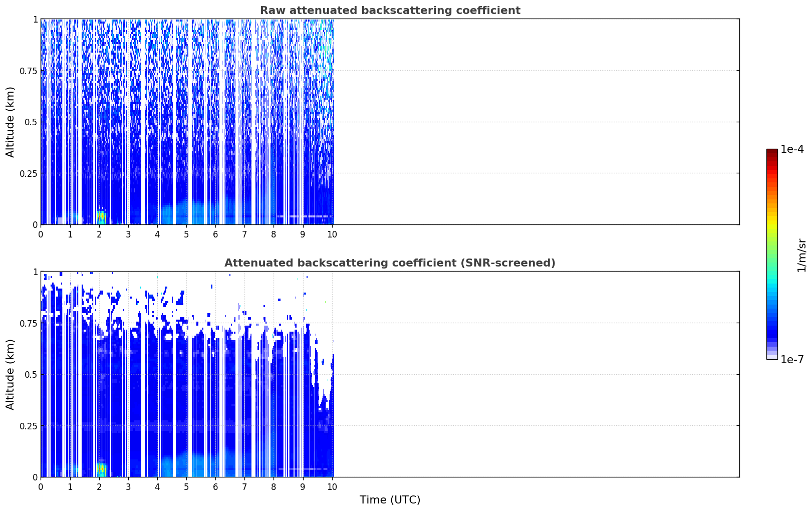Click the hour 7 tick label on top plot
This screenshot has height=511, width=812.
[244, 234]
